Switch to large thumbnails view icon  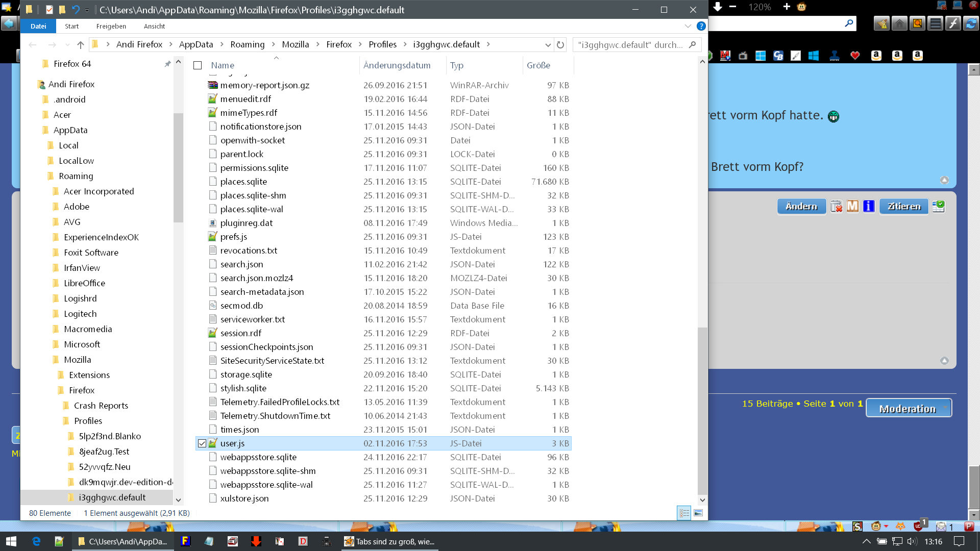coord(698,513)
